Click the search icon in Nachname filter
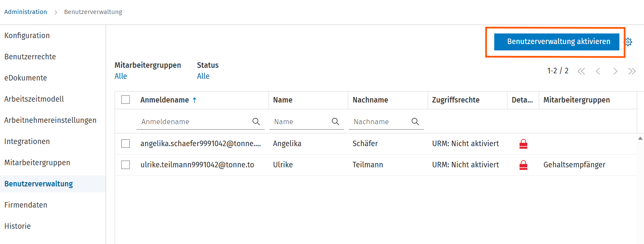 click(x=415, y=122)
